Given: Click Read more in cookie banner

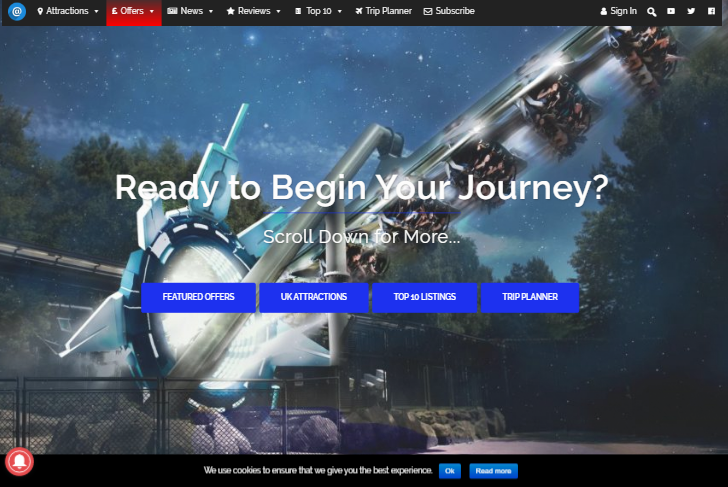Looking at the screenshot, I should point(493,470).
